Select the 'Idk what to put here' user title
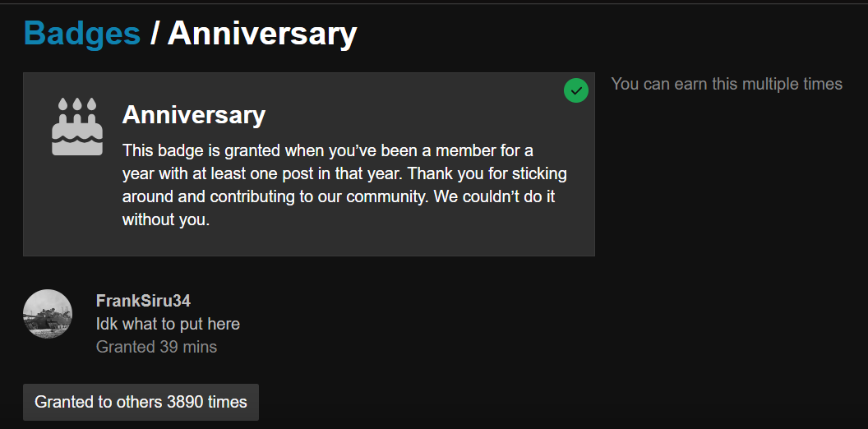Image resolution: width=868 pixels, height=429 pixels. click(168, 324)
